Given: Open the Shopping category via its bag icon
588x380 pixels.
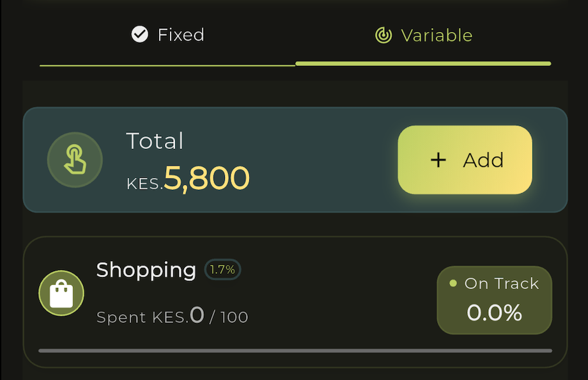Looking at the screenshot, I should tap(61, 293).
